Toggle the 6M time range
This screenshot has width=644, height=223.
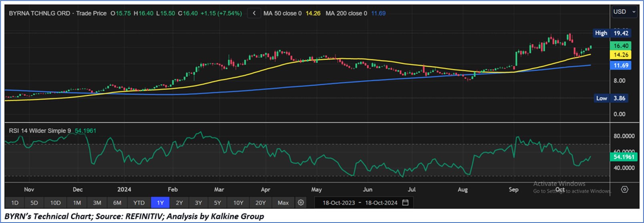117,203
